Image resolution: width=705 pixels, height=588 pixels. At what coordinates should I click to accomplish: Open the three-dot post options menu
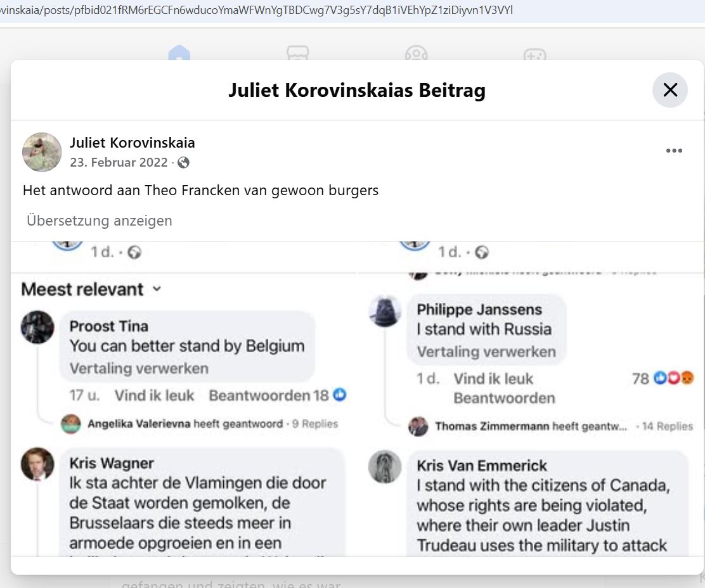click(x=674, y=151)
